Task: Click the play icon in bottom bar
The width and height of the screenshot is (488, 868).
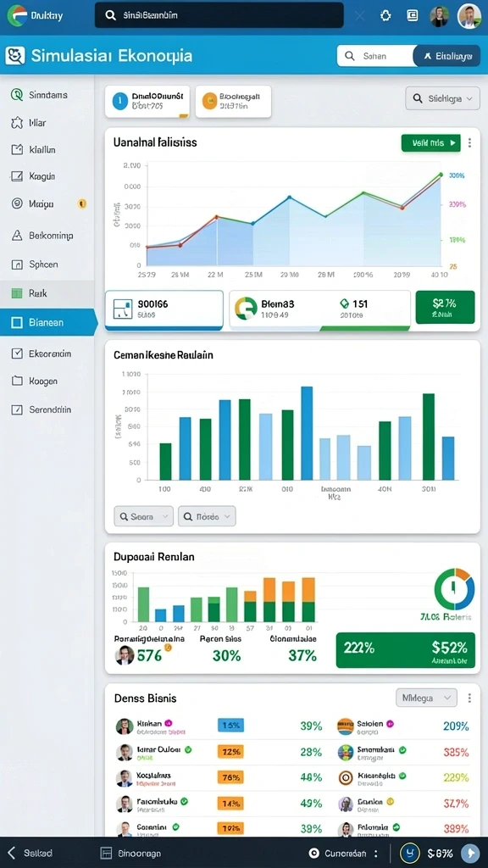Action: coord(471,853)
